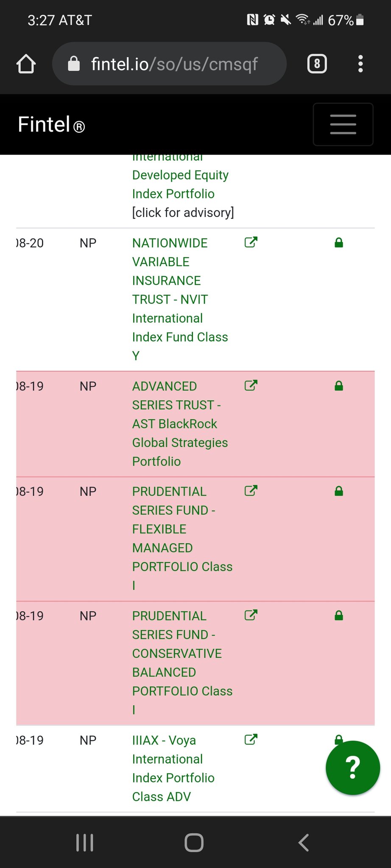The image size is (391, 868).
Task: Tap lock icon in Nationwide NVIT row
Action: [338, 243]
